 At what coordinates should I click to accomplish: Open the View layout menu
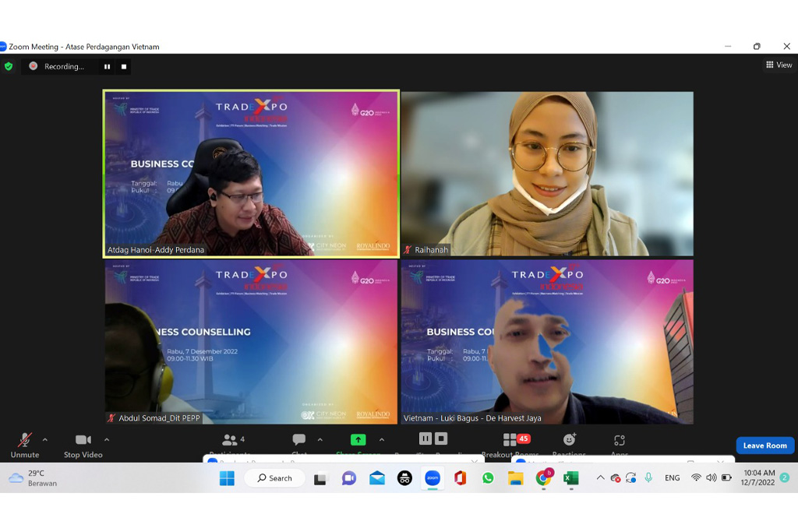[779, 65]
